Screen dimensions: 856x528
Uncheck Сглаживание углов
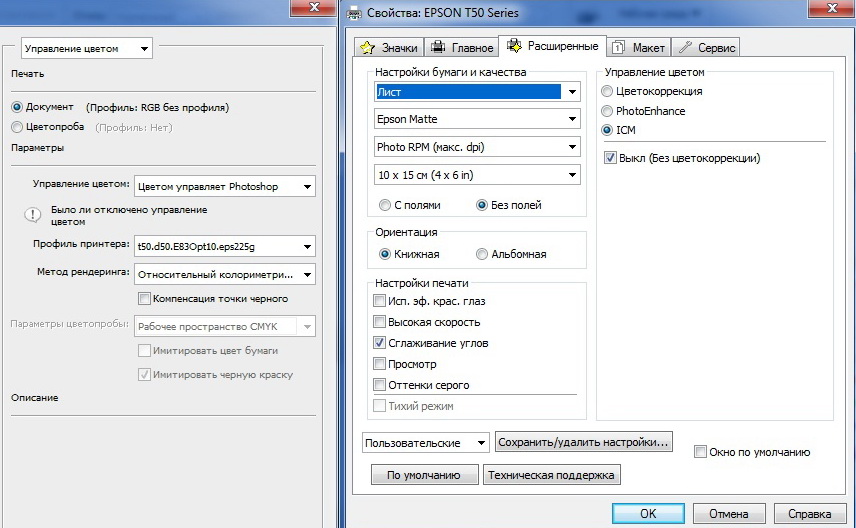pyautogui.click(x=379, y=343)
